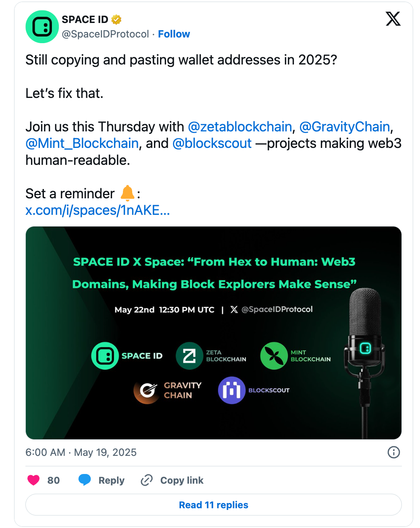Open the @GravityChain mention
The width and height of the screenshot is (420, 528).
345,127
